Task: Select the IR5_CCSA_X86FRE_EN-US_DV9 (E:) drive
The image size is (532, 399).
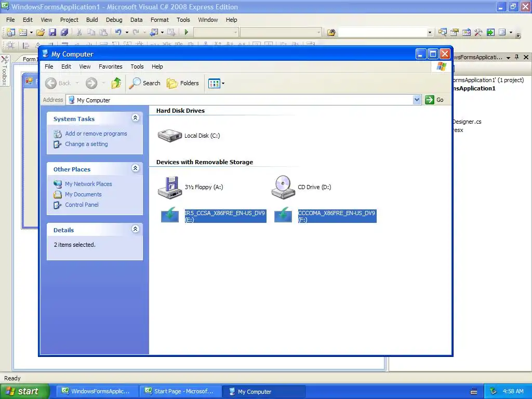Action: pyautogui.click(x=213, y=216)
